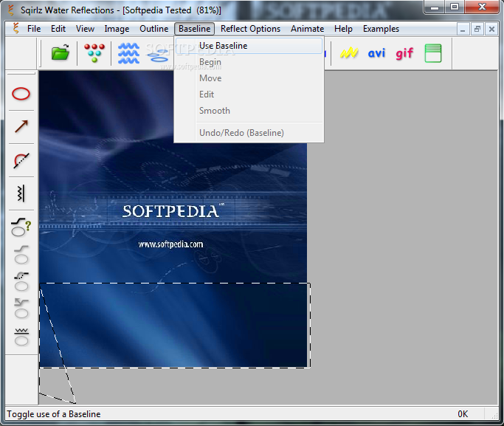Open the Help menu
This screenshot has width=504, height=426.
(343, 29)
